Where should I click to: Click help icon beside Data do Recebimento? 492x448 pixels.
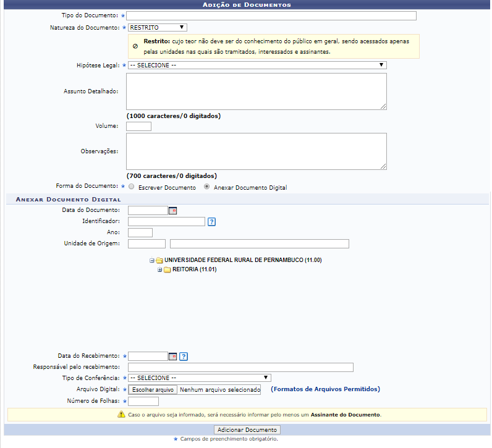(184, 357)
